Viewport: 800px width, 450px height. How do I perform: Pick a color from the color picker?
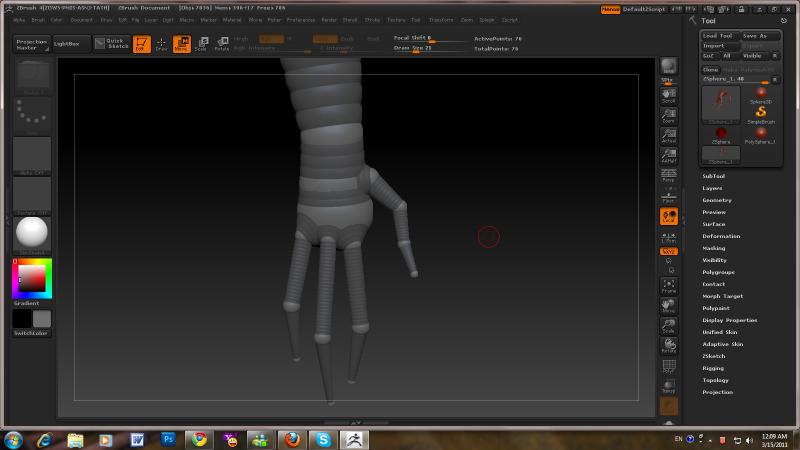(32, 279)
